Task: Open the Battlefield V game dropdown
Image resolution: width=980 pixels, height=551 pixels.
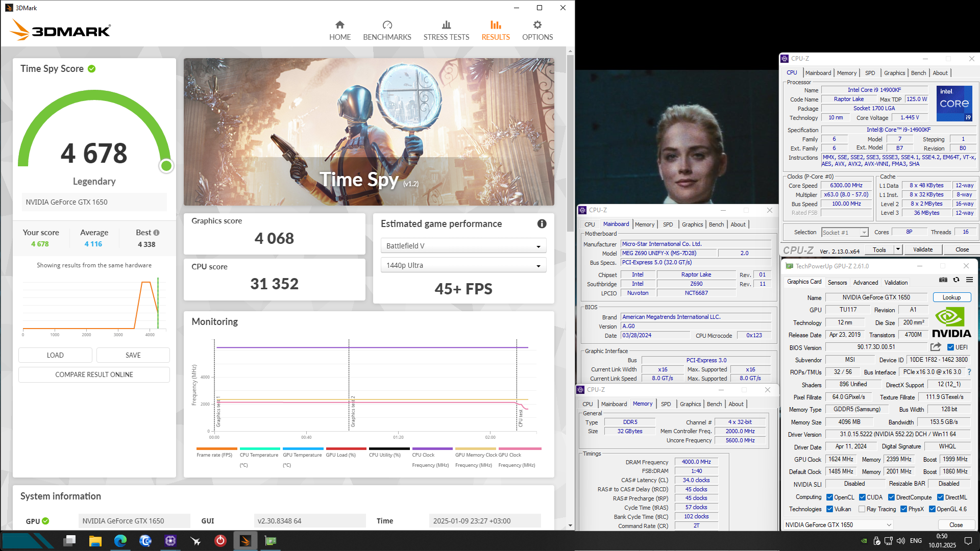Action: tap(463, 246)
